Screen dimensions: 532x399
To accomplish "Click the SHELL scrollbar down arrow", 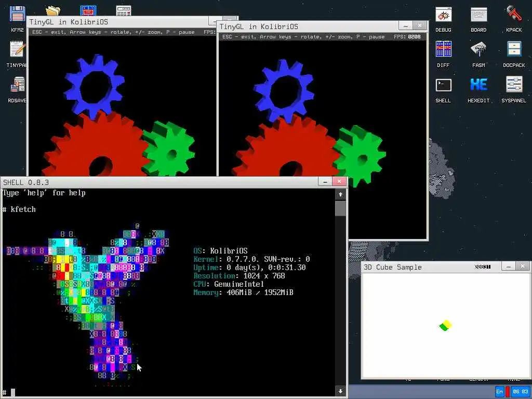I will tap(340, 391).
